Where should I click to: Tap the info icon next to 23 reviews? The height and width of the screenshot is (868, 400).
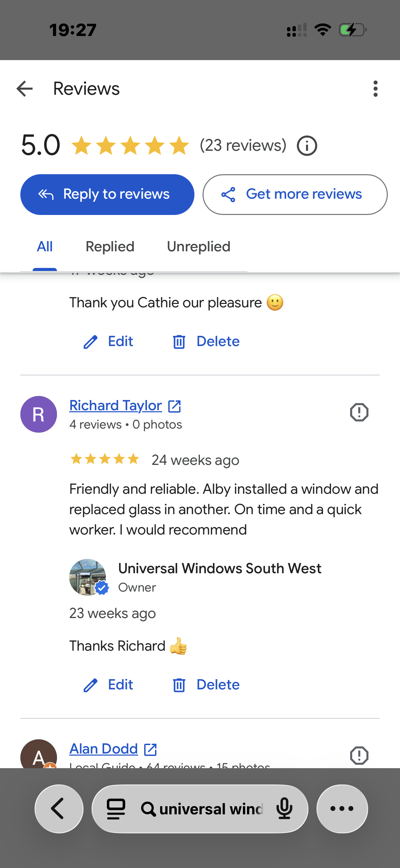click(307, 146)
